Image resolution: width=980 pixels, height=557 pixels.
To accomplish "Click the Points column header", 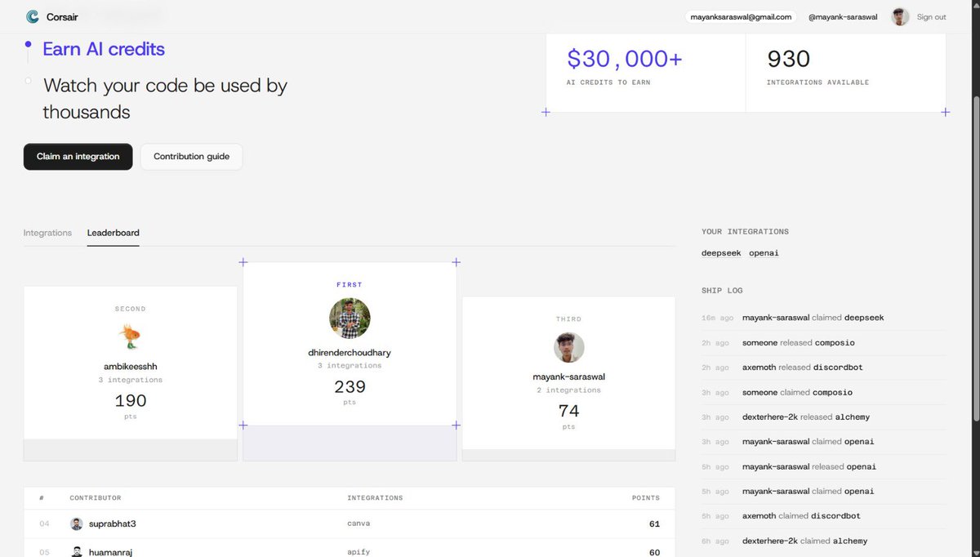I will 645,497.
